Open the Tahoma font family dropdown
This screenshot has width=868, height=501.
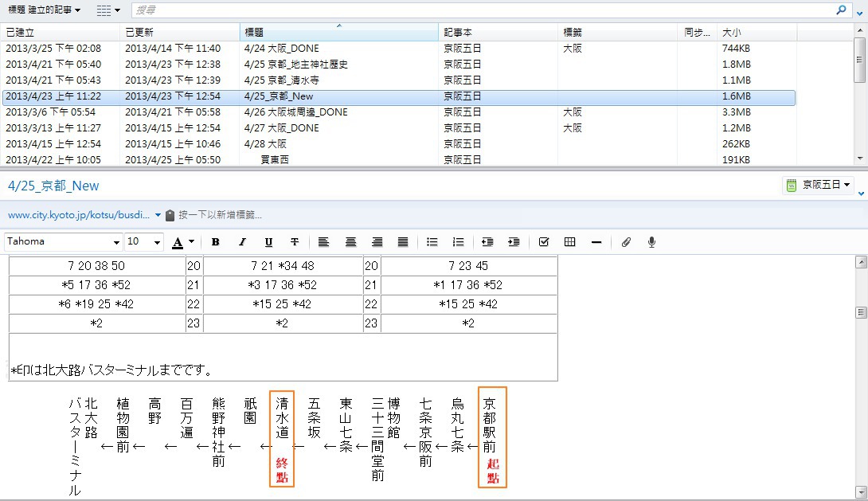(117, 242)
